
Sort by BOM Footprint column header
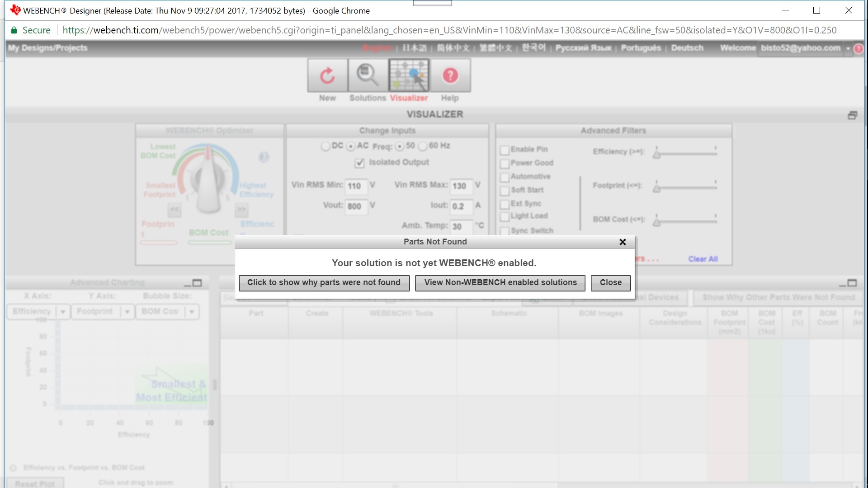coord(729,322)
